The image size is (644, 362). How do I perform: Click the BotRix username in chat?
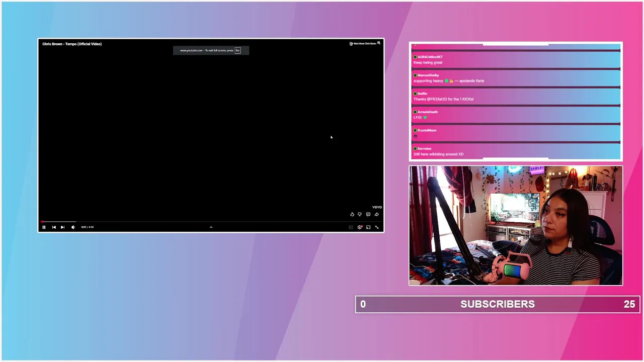pyautogui.click(x=422, y=94)
